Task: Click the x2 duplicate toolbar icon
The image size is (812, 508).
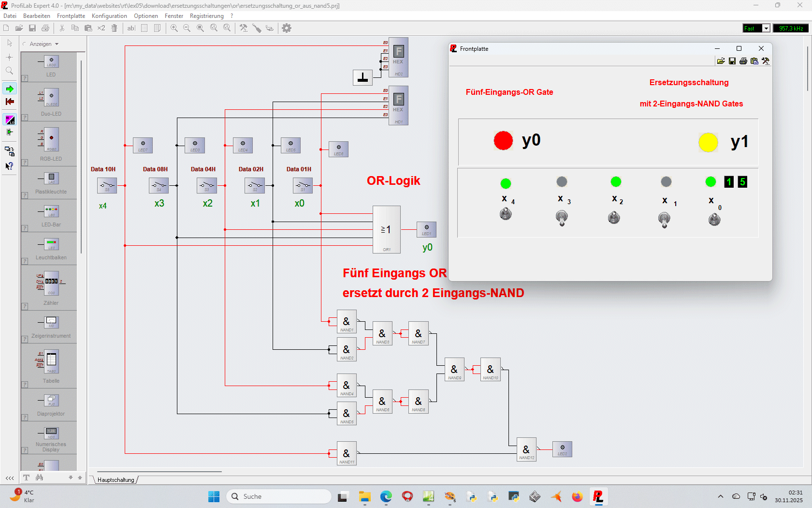Action: click(101, 28)
